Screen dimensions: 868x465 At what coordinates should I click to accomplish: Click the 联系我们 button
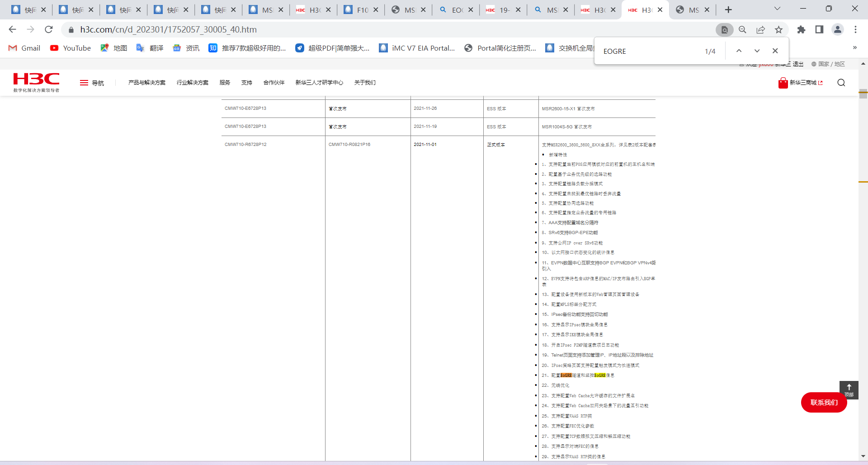tap(824, 402)
